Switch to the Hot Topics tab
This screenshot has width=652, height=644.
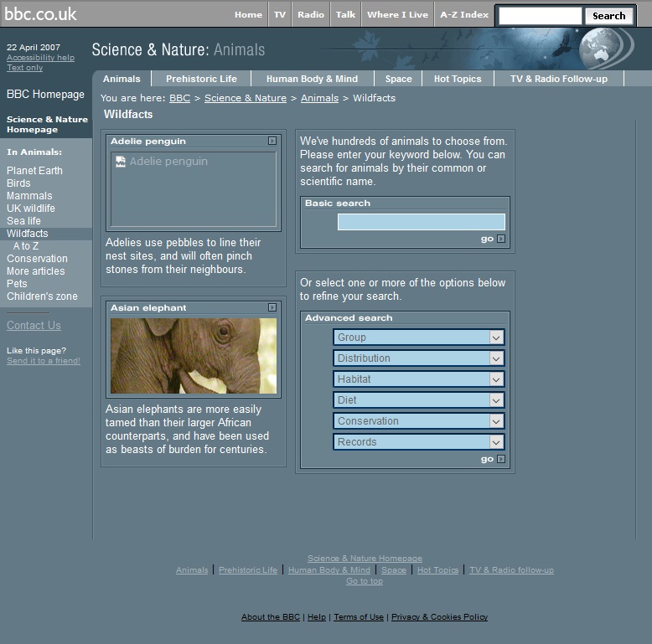tap(458, 79)
